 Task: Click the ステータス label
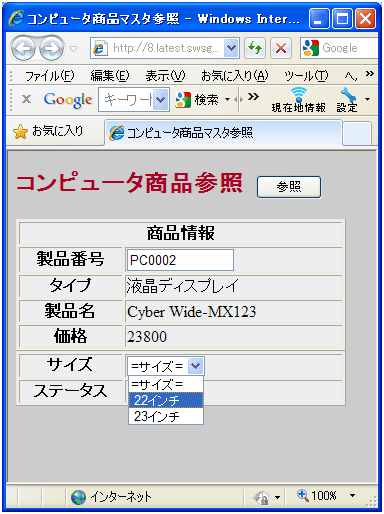coord(70,391)
